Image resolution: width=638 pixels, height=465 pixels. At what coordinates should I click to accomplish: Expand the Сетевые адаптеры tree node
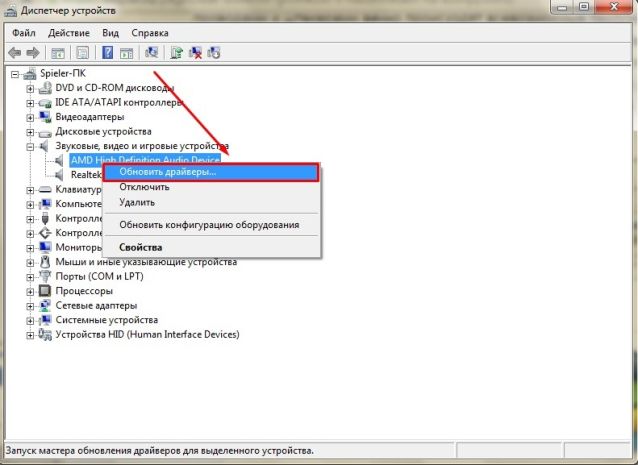30,305
